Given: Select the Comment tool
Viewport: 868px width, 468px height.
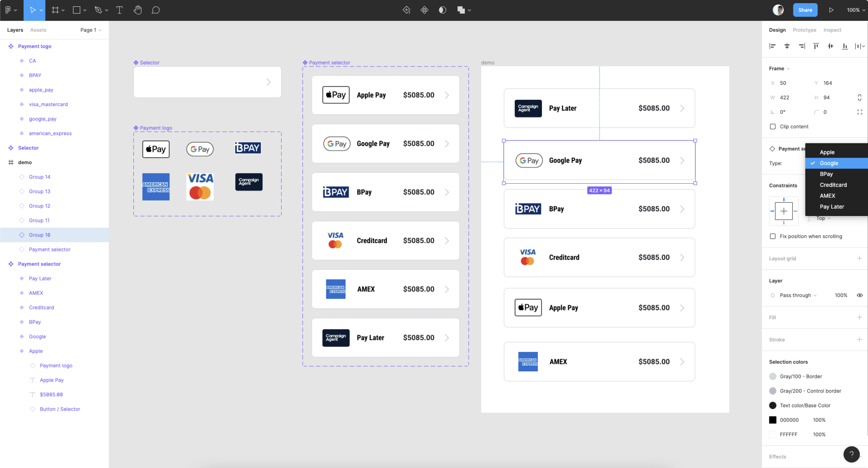Looking at the screenshot, I should point(155,10).
